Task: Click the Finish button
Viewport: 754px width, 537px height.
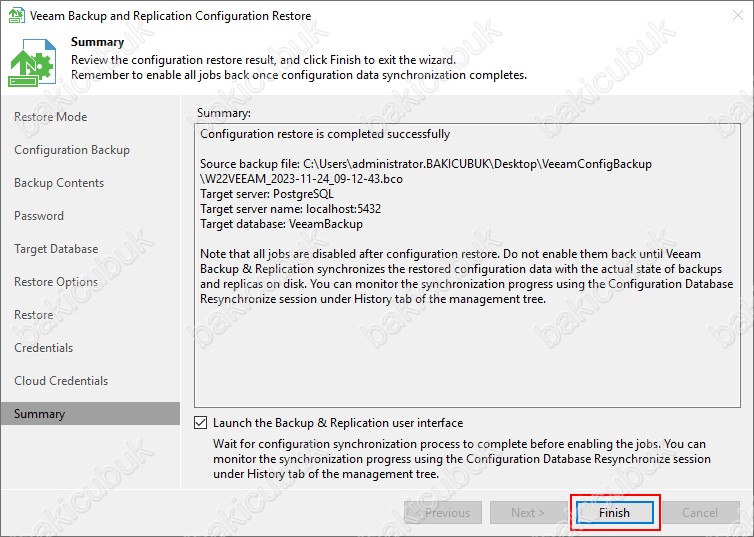Action: (615, 513)
